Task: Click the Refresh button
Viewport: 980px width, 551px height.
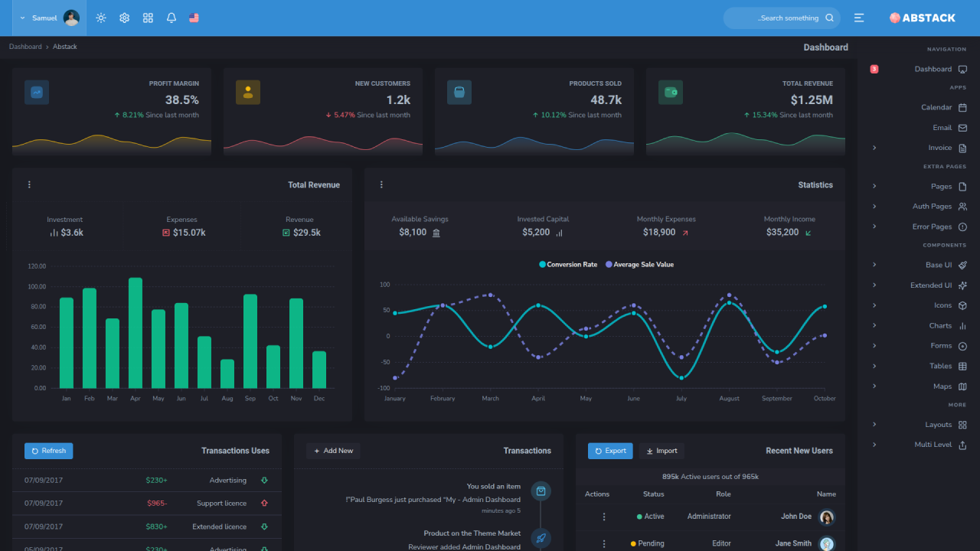Action: pos(48,451)
